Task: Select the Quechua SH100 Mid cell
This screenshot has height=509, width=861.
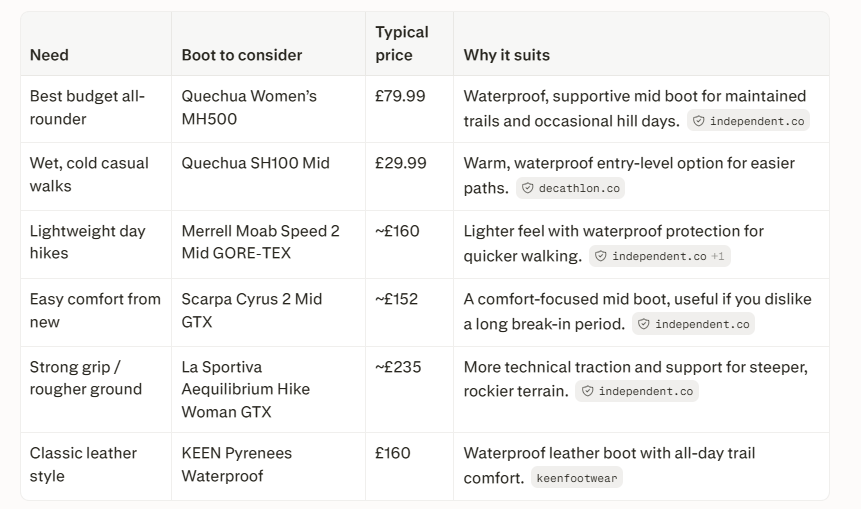Action: coord(268,176)
